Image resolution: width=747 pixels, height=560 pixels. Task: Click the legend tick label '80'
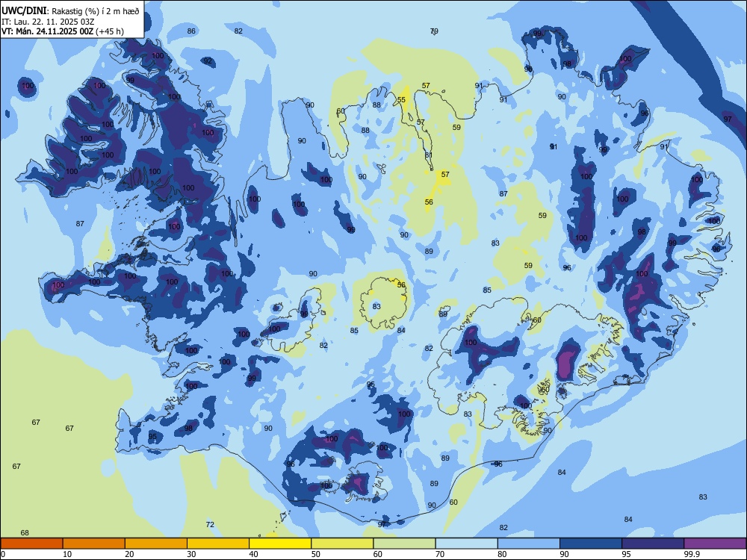point(502,554)
